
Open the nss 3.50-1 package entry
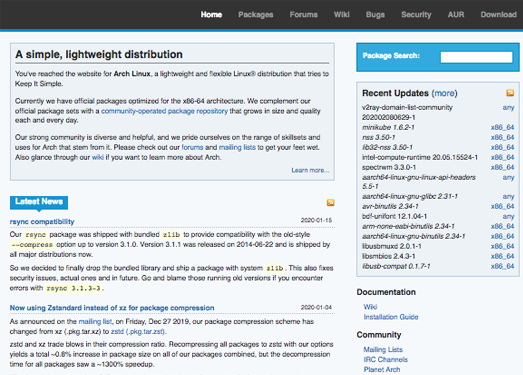[x=379, y=137]
